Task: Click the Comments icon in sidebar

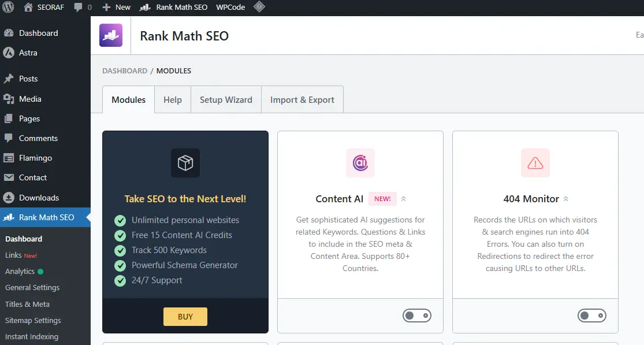Action: click(x=9, y=138)
